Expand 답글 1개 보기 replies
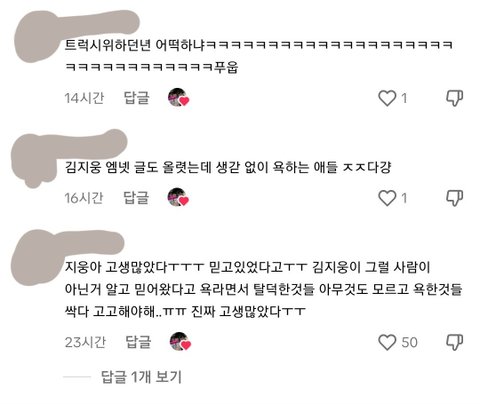 tap(141, 377)
